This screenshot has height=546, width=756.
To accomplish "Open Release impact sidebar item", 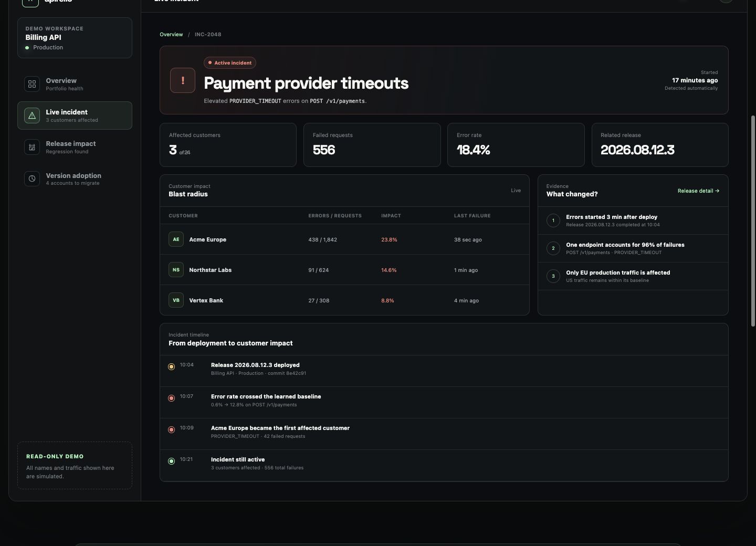I will click(x=75, y=147).
